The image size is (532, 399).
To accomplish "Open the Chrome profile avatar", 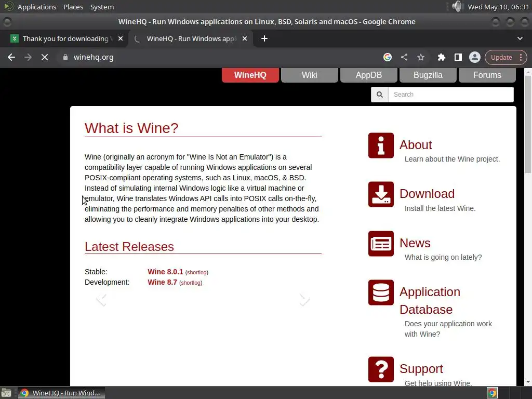I will 475,57.
